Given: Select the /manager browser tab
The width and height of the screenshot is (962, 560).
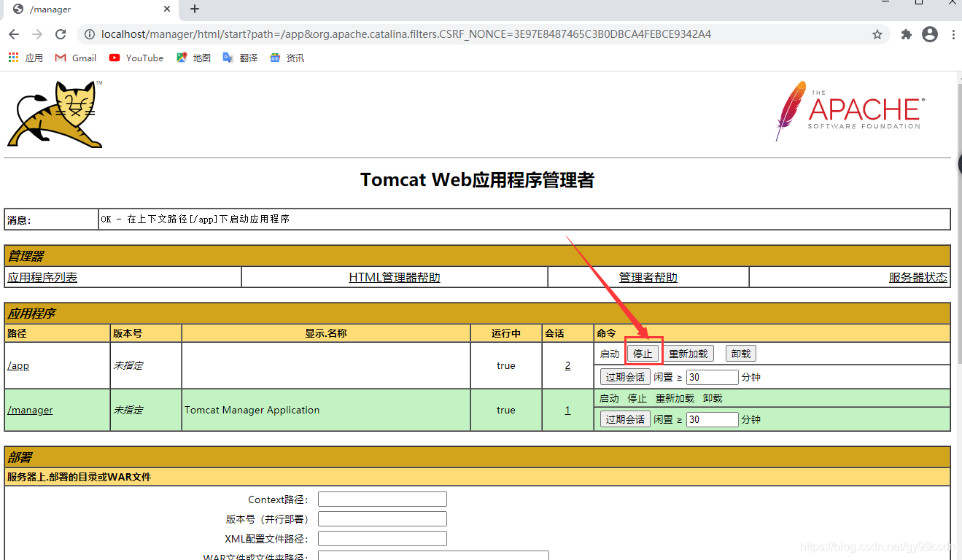Looking at the screenshot, I should (x=92, y=9).
